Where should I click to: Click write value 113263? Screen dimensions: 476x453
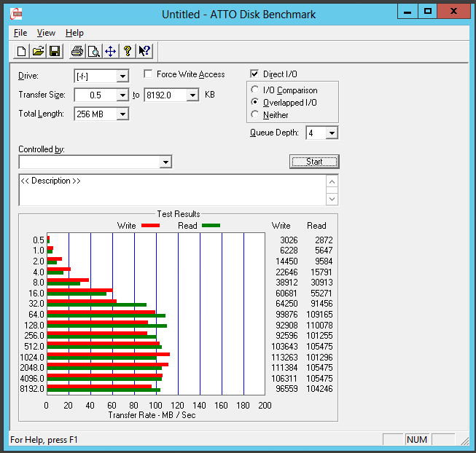point(284,357)
